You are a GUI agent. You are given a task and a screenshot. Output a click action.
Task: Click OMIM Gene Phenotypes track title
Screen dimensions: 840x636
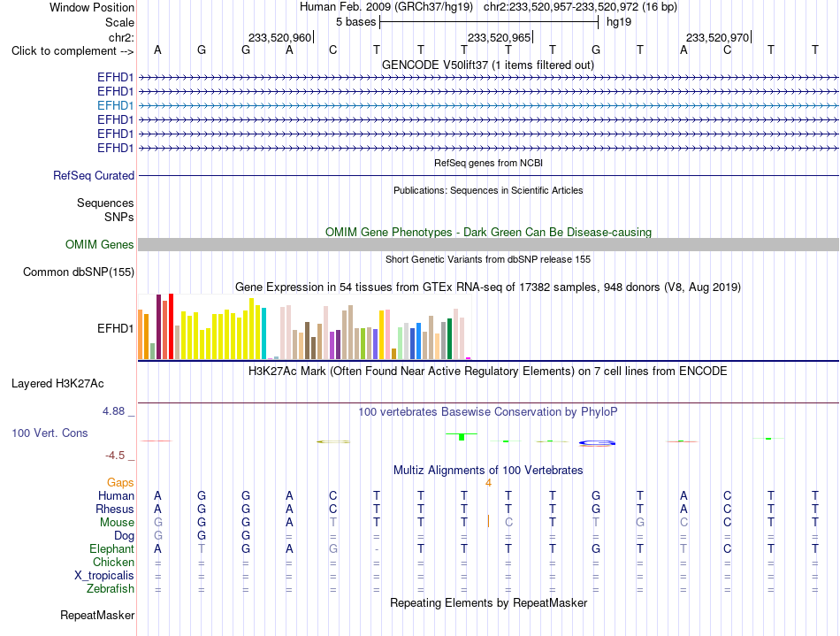tap(488, 232)
